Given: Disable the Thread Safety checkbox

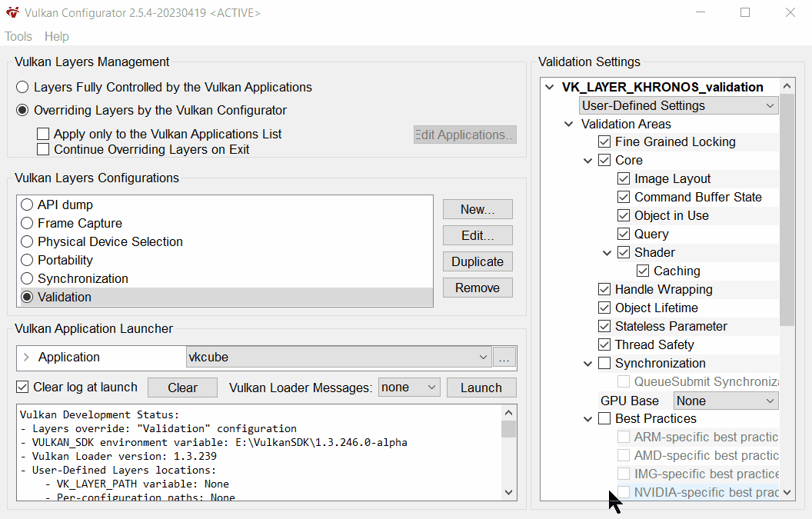Looking at the screenshot, I should (x=604, y=344).
